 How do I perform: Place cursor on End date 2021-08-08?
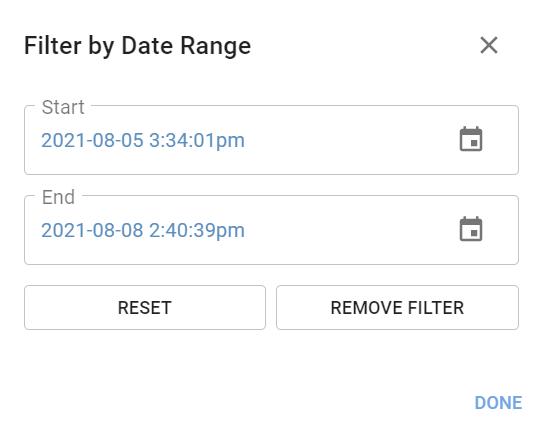click(92, 231)
